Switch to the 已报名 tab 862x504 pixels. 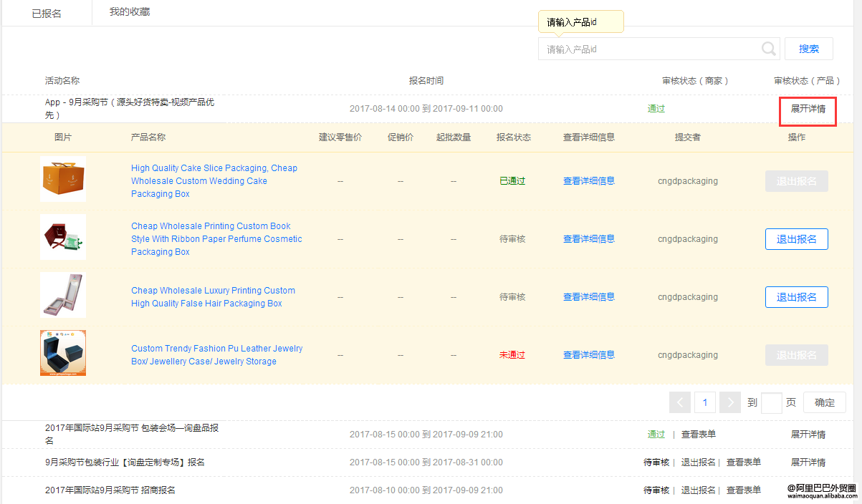[47, 14]
